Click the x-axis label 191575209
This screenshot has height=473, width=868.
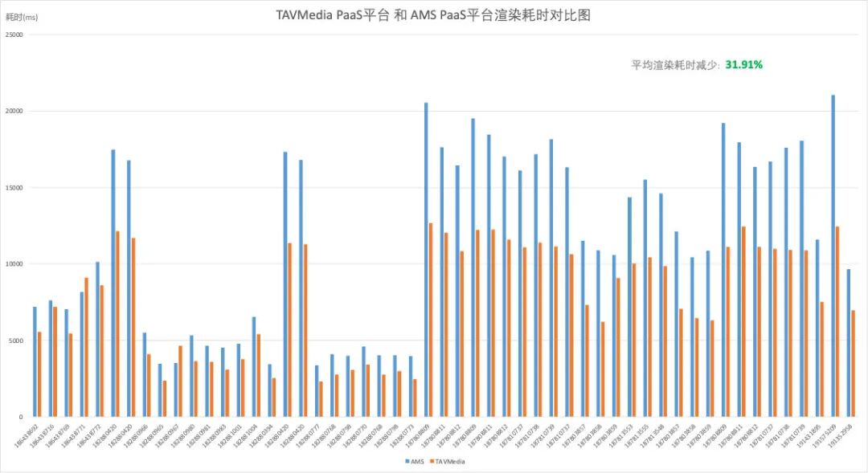click(825, 435)
